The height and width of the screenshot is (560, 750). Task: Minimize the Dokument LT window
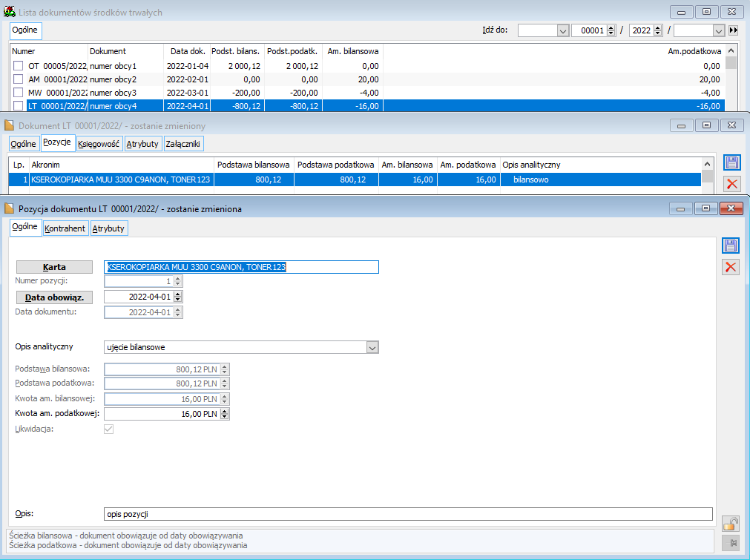pyautogui.click(x=682, y=125)
